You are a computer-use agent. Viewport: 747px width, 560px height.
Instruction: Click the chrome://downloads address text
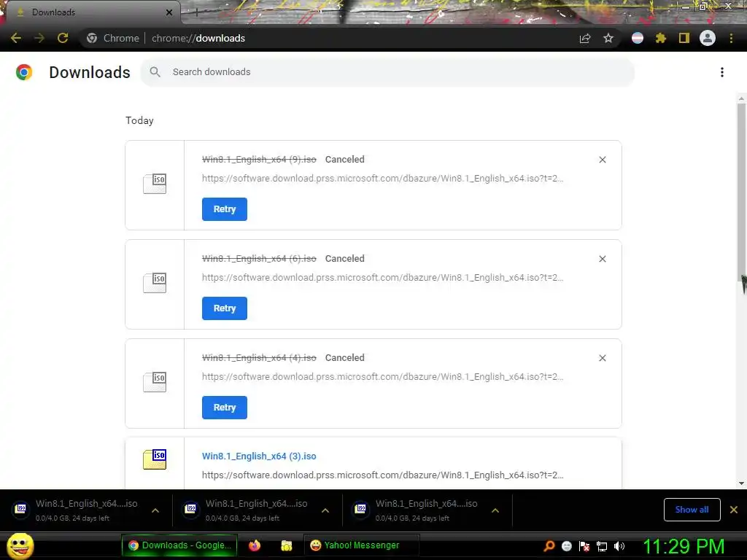point(198,38)
